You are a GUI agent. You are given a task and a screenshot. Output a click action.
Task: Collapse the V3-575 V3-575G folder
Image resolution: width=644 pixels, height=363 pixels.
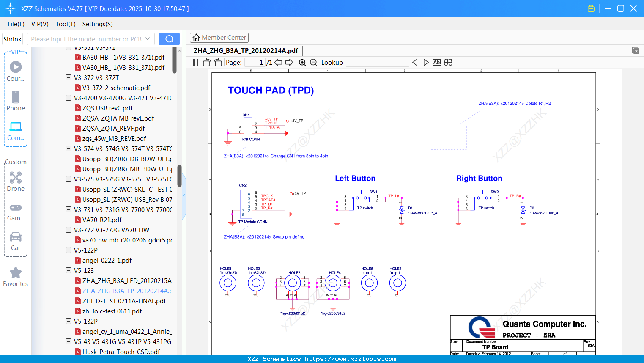coord(69,179)
